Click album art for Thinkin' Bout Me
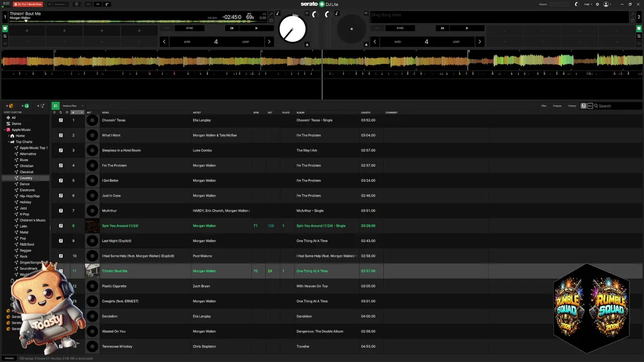The image size is (644, 362). tap(92, 271)
